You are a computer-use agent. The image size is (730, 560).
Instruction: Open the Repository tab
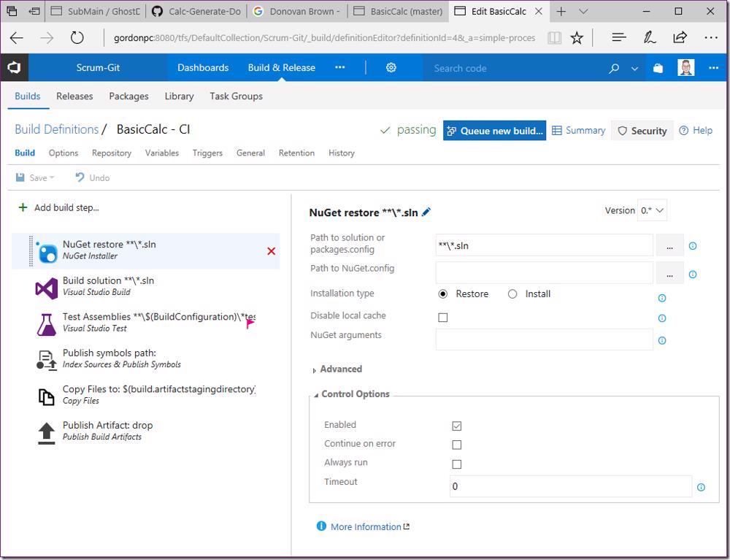tap(111, 153)
